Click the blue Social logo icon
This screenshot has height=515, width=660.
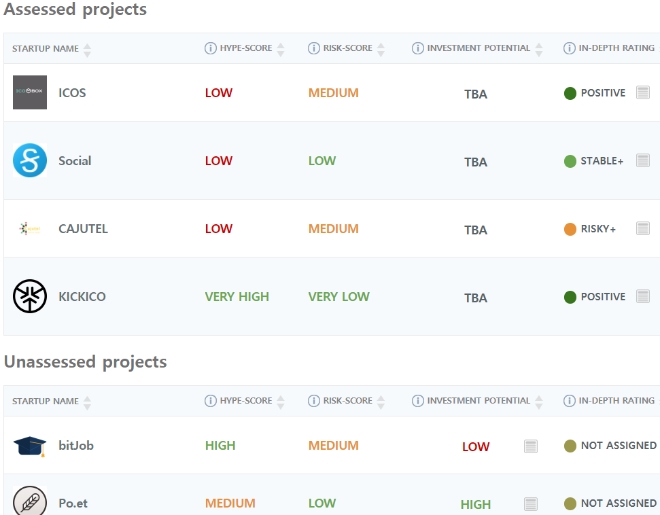[x=29, y=161]
